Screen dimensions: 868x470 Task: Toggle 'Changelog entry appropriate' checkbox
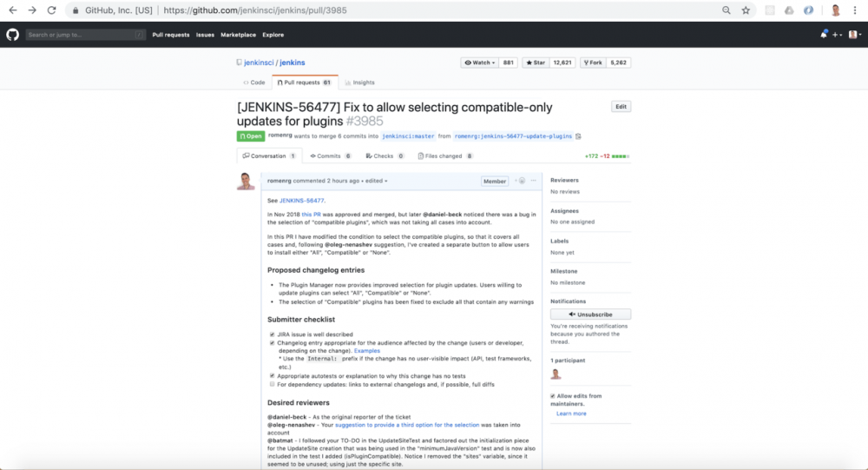(x=272, y=342)
